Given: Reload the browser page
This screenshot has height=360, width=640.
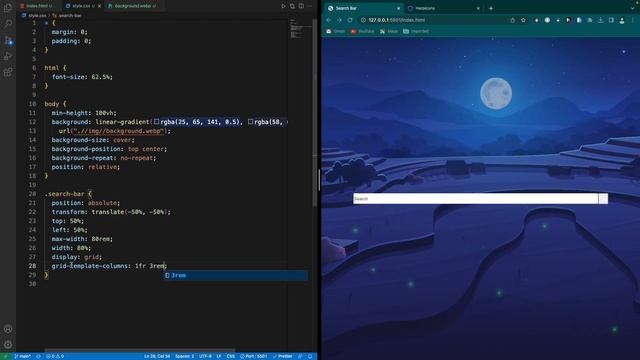Looking at the screenshot, I should [350, 20].
